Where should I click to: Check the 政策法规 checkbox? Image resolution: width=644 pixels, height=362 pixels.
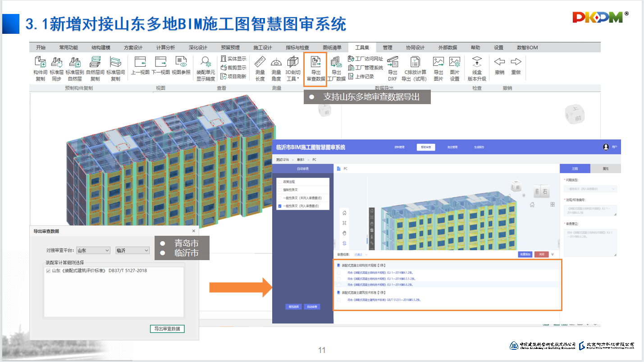(x=280, y=182)
